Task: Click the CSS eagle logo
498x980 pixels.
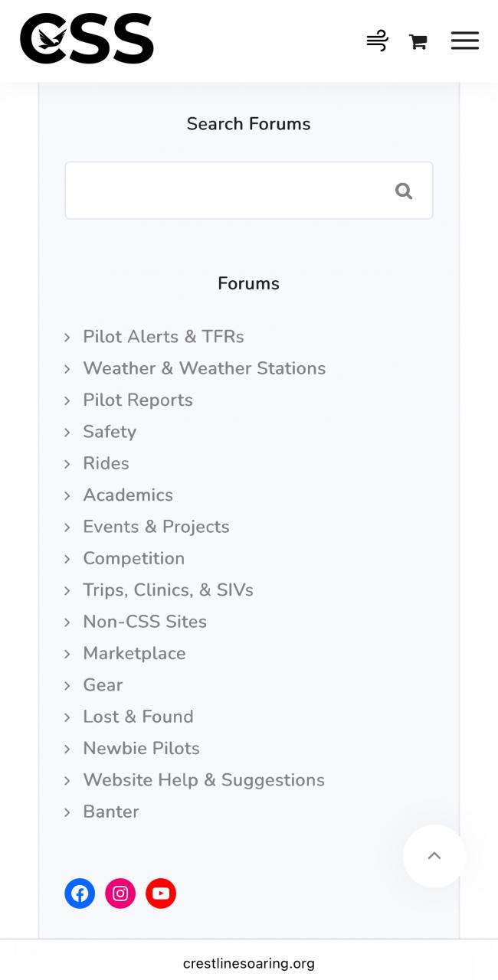Action: pyautogui.click(x=87, y=38)
